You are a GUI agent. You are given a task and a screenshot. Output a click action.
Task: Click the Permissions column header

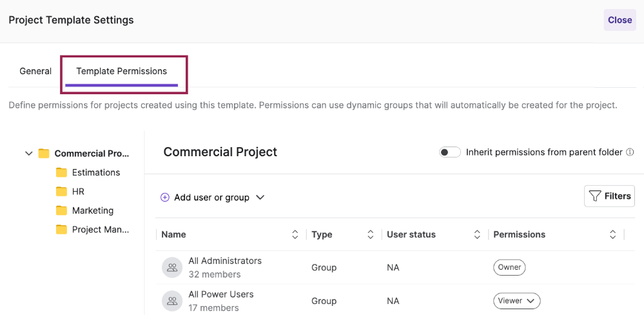point(520,234)
